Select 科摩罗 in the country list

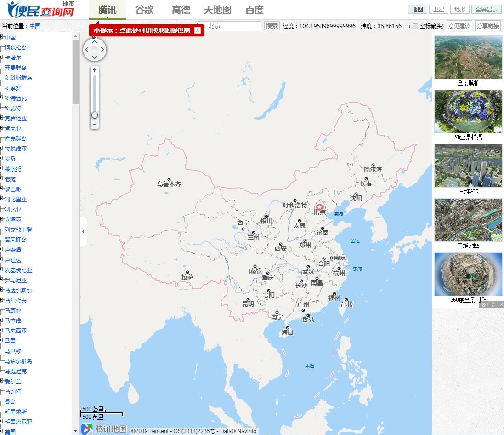tap(13, 88)
